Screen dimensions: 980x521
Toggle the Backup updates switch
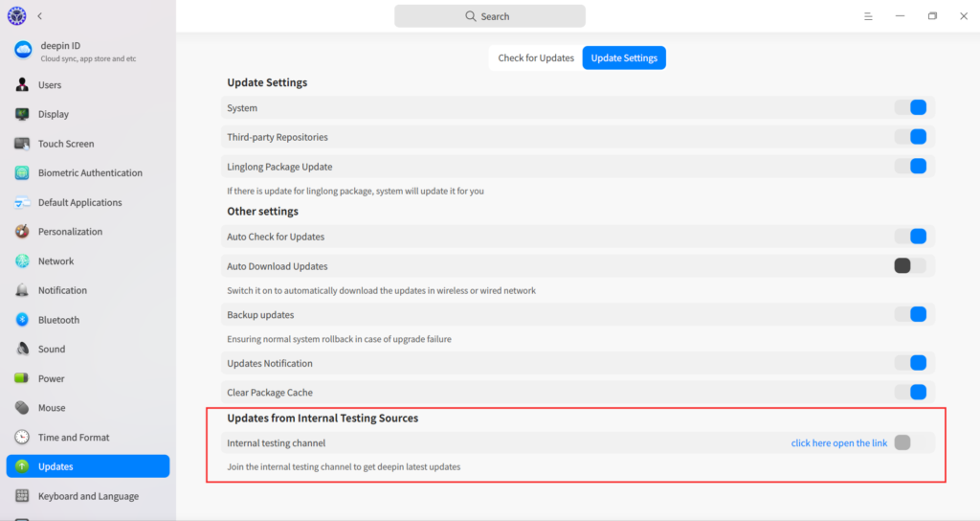pos(911,315)
